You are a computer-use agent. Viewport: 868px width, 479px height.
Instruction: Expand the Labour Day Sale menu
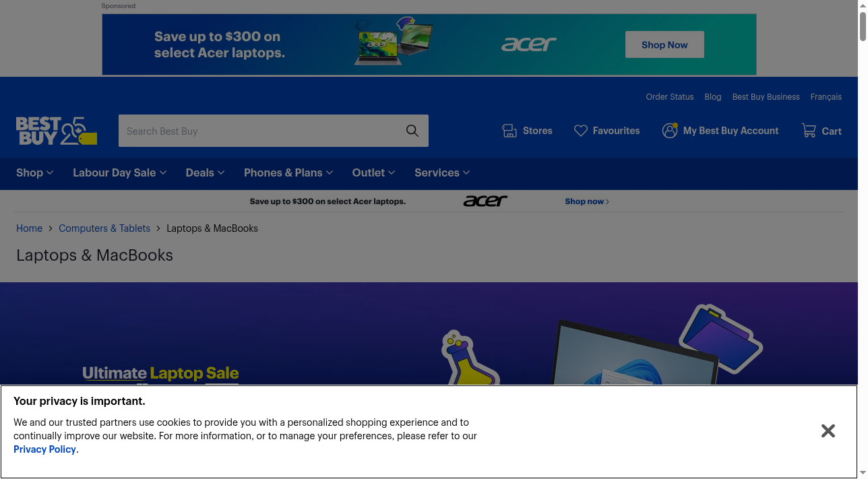(120, 172)
